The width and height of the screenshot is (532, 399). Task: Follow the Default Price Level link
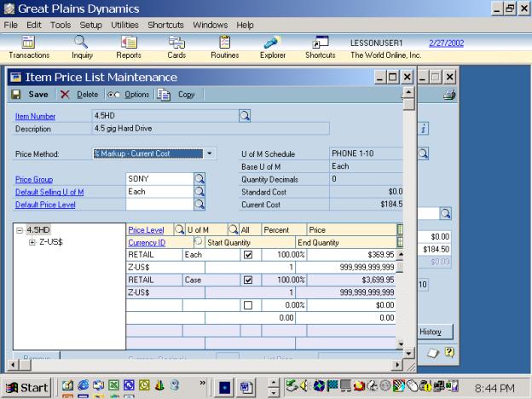45,205
